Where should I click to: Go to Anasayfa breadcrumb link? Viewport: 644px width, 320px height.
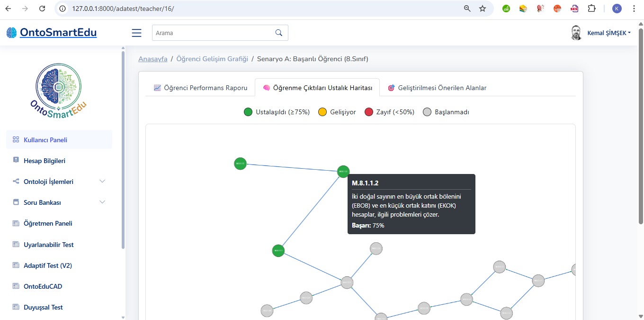coord(152,59)
